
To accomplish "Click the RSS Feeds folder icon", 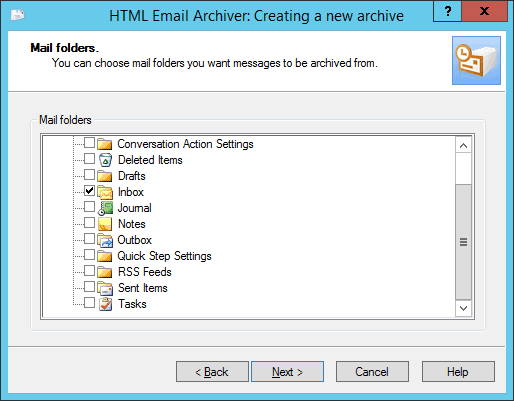I will (105, 272).
